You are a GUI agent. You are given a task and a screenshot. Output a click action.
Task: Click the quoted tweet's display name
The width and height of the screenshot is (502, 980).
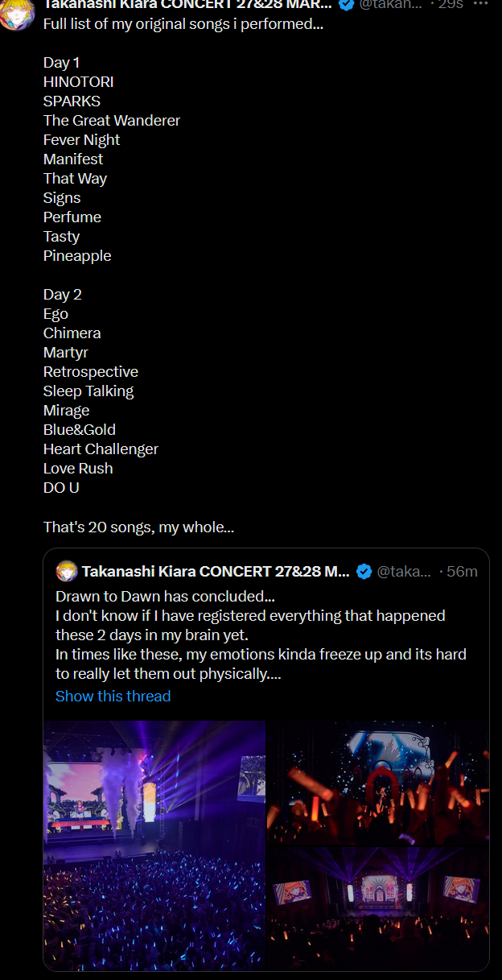(x=215, y=572)
